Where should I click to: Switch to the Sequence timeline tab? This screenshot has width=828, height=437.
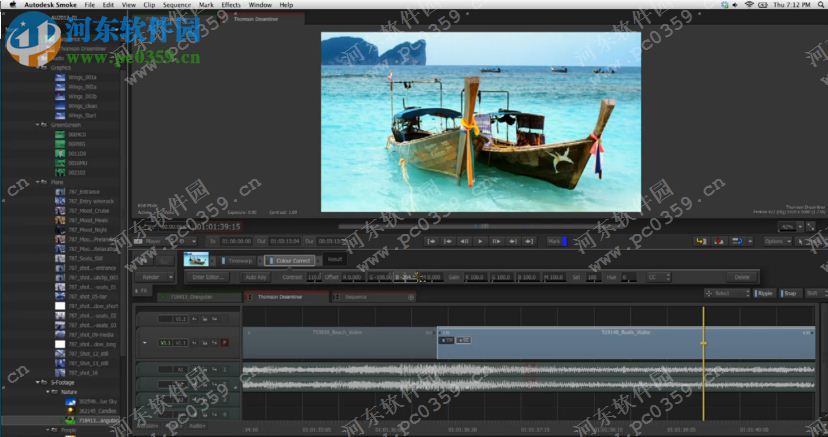[x=356, y=297]
